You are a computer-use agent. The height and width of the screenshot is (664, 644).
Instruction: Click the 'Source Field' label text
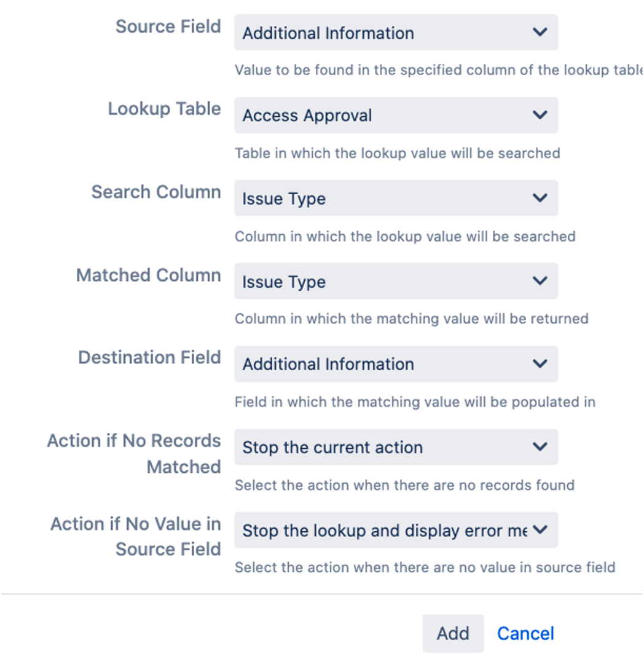click(x=168, y=27)
